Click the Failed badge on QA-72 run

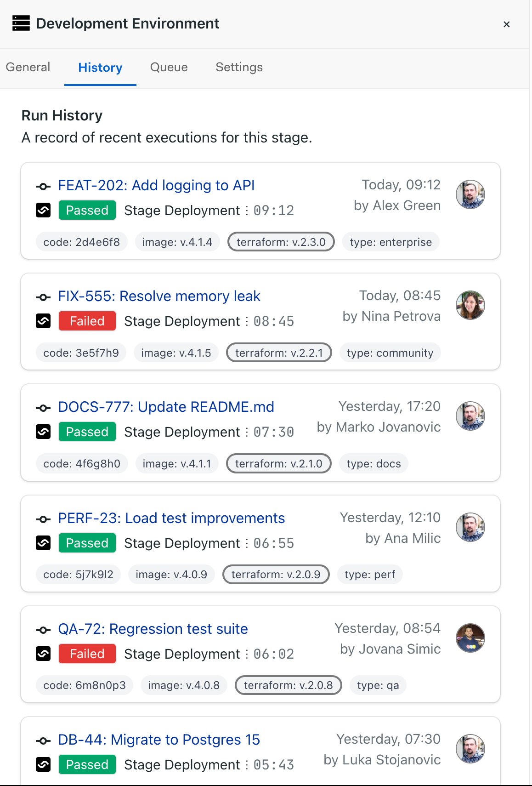coord(87,654)
